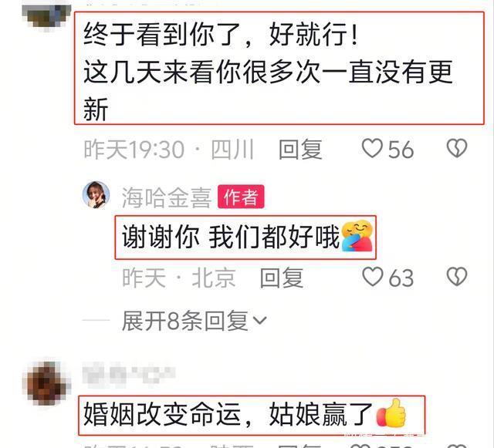The image size is (494, 448).
Task: Click the thumbs-up emoji after 姑娘赢了
Action: coord(391,413)
